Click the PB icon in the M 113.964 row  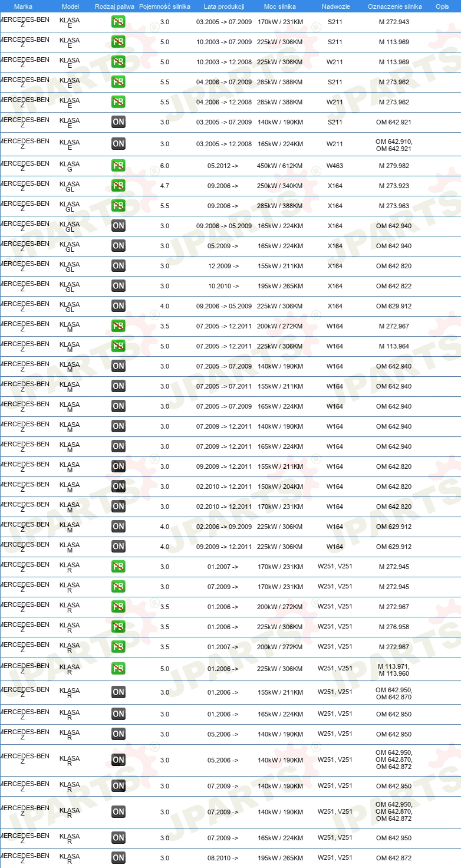pyautogui.click(x=118, y=346)
